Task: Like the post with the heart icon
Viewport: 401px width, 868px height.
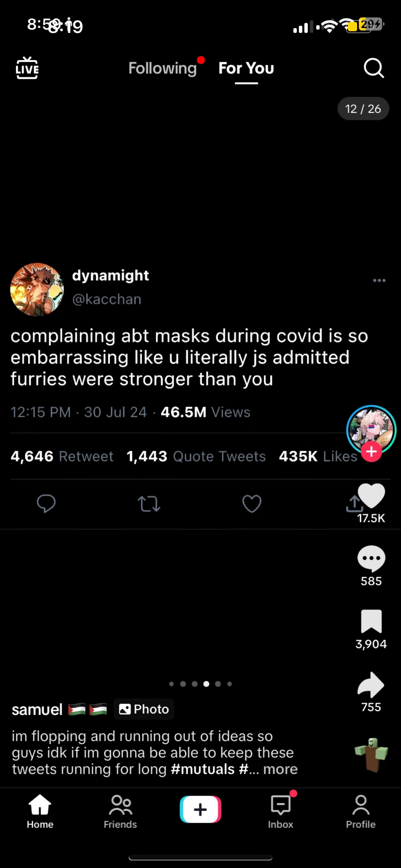Action: (372, 495)
